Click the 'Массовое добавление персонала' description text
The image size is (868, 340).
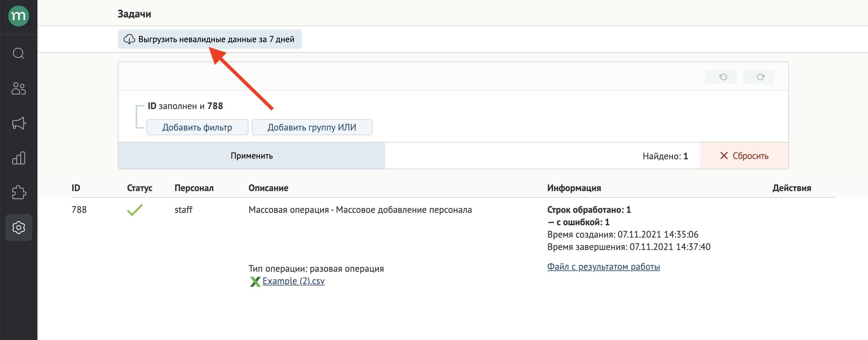coord(404,210)
